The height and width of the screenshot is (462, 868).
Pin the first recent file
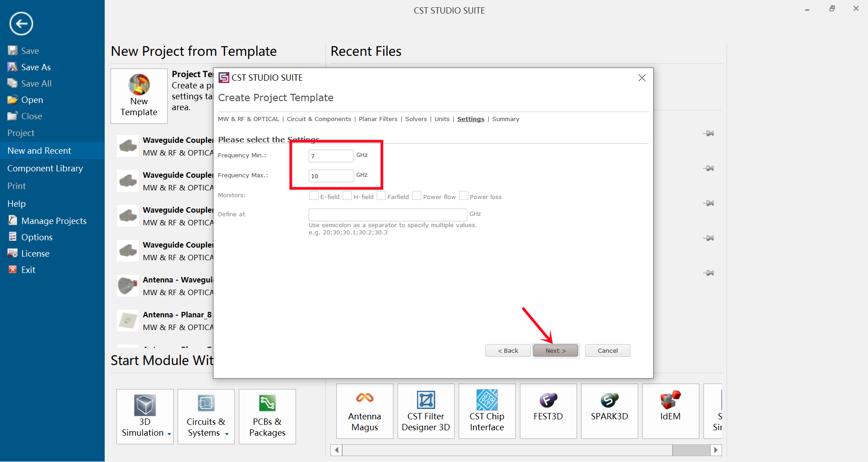pyautogui.click(x=708, y=133)
